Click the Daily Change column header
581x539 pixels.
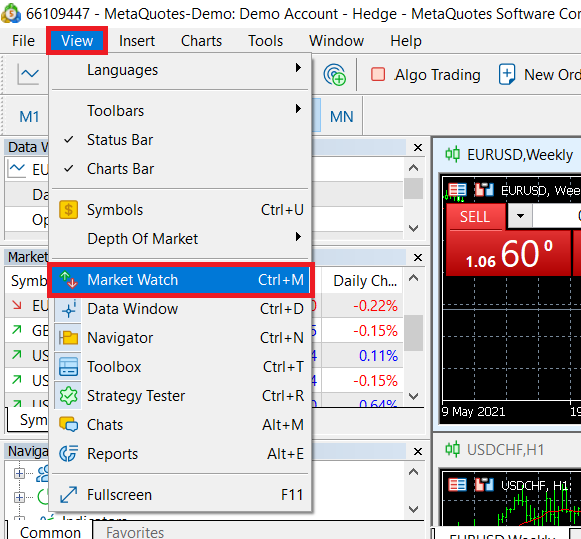[362, 281]
